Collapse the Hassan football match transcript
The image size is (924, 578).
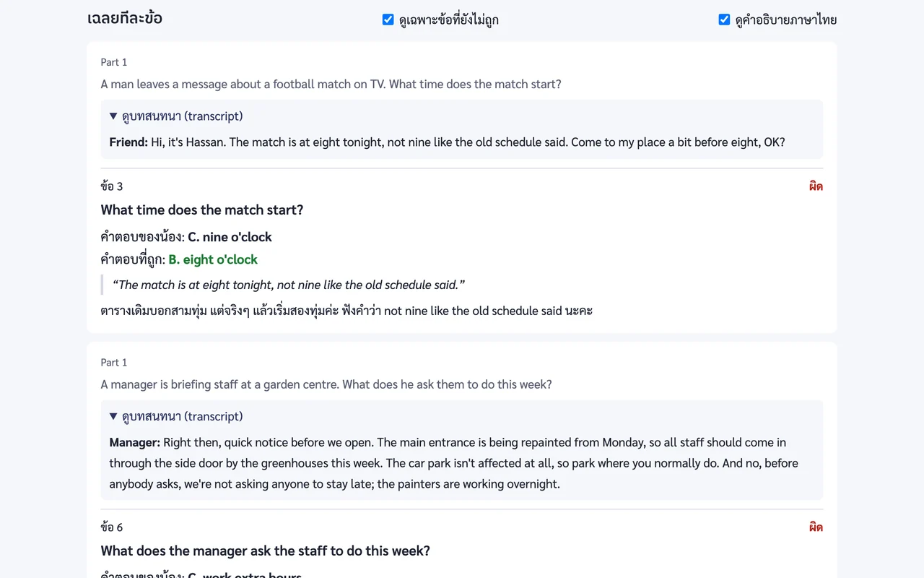click(176, 116)
